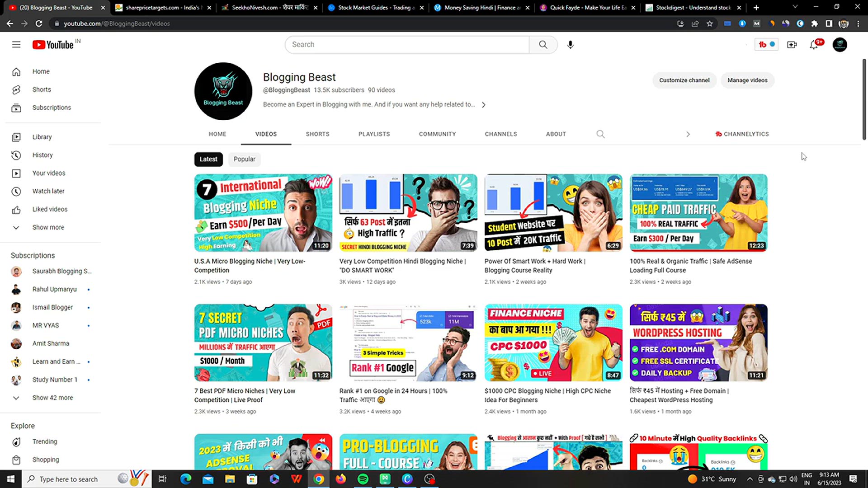Image resolution: width=868 pixels, height=488 pixels.
Task: Open the 7 Secret PDF Micro Niches thumbnail
Action: (263, 343)
